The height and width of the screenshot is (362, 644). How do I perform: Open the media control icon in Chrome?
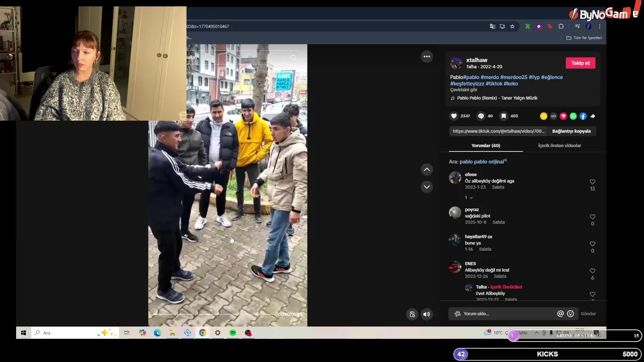(577, 27)
